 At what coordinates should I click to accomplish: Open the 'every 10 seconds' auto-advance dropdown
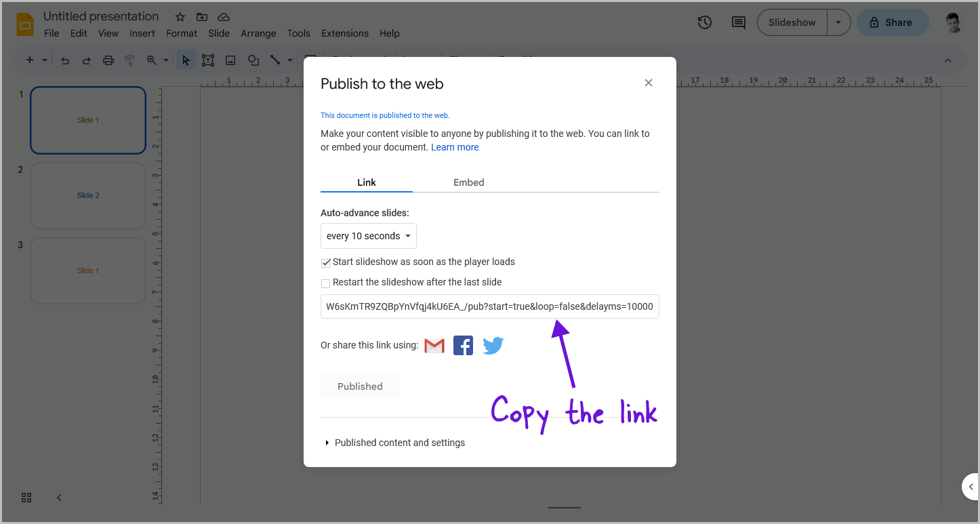tap(368, 236)
